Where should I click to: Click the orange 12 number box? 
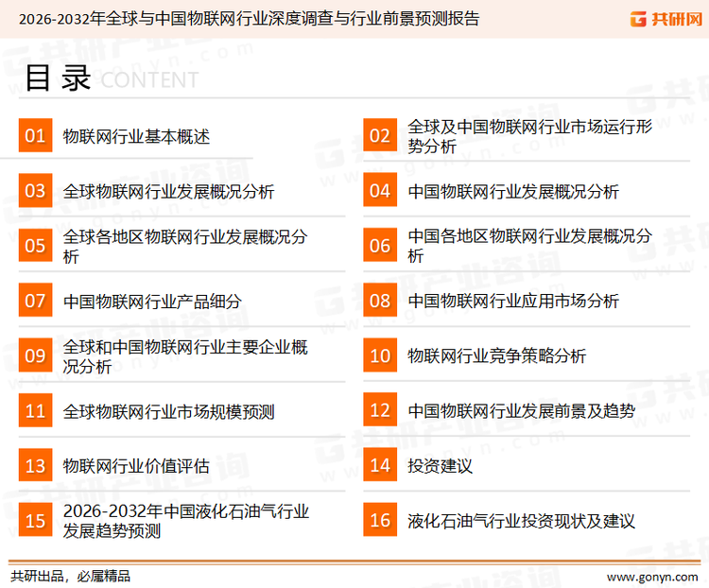pyautogui.click(x=380, y=410)
